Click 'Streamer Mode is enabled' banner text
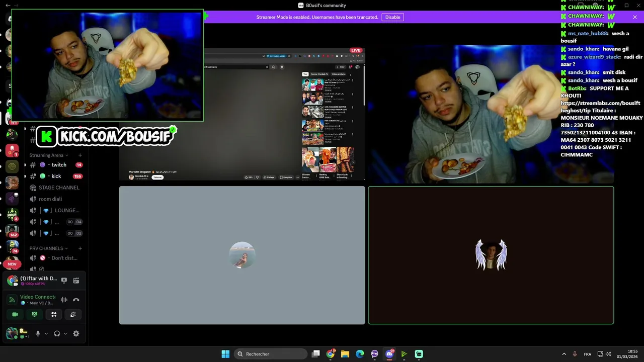 click(317, 17)
